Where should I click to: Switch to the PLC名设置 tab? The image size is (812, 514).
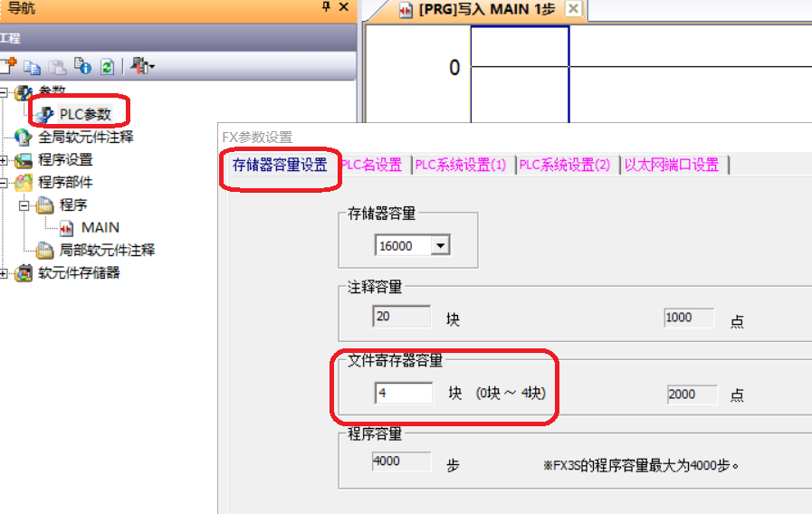(x=371, y=165)
